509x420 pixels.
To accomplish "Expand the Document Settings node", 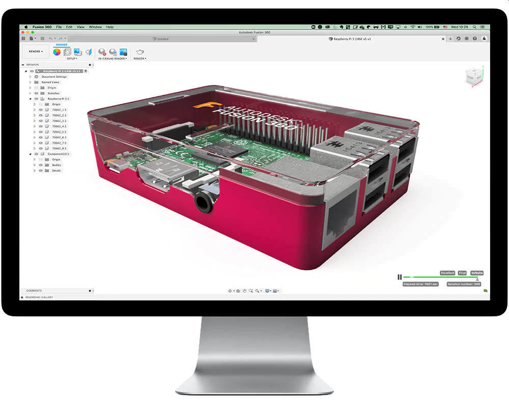I will 30,77.
